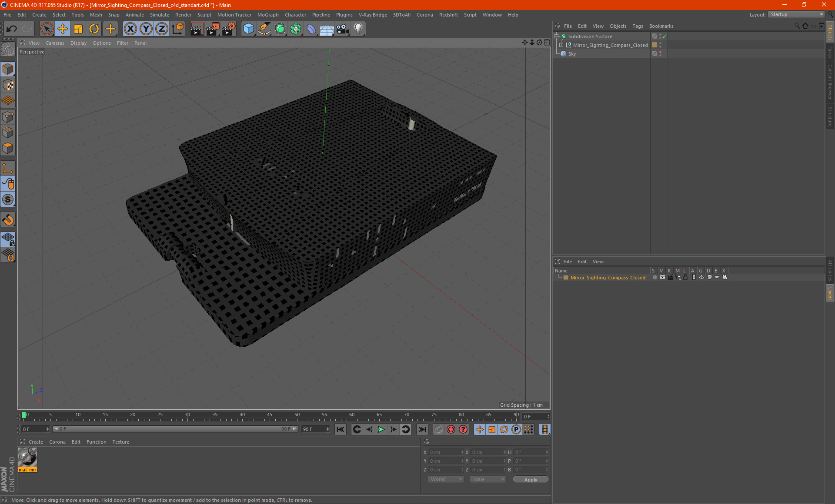Add a Camera object

(343, 29)
